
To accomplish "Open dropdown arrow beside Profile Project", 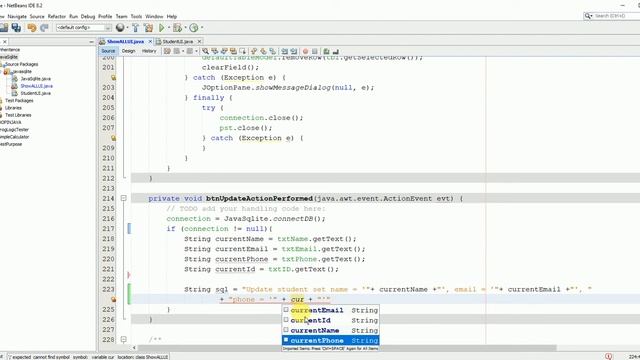I will pyautogui.click(x=202, y=28).
